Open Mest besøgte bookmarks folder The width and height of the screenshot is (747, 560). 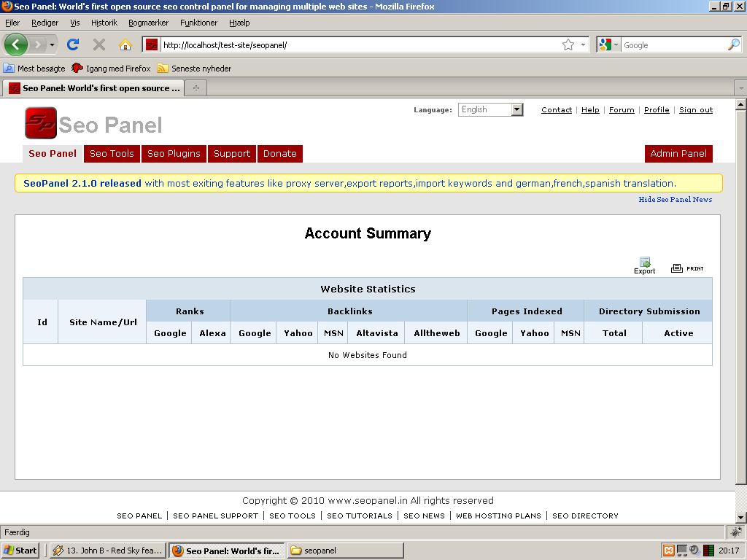coord(34,69)
